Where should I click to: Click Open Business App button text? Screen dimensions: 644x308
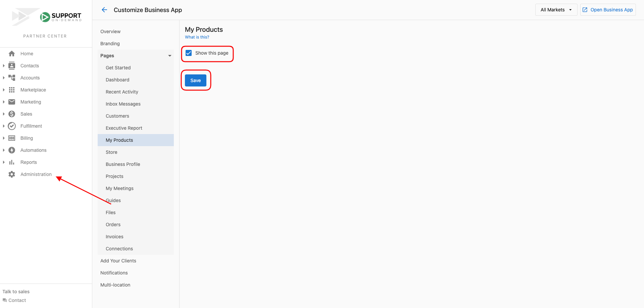[611, 10]
